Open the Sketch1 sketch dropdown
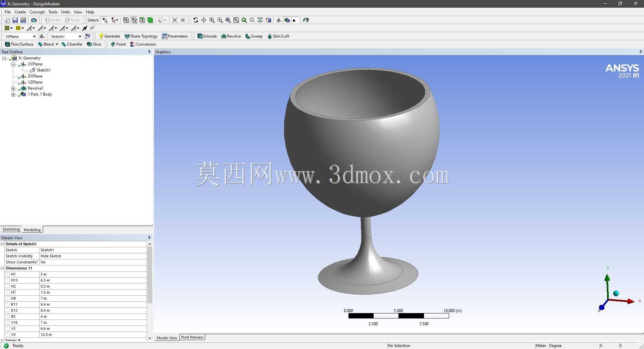Viewport: 644px width, 349px height. point(80,36)
